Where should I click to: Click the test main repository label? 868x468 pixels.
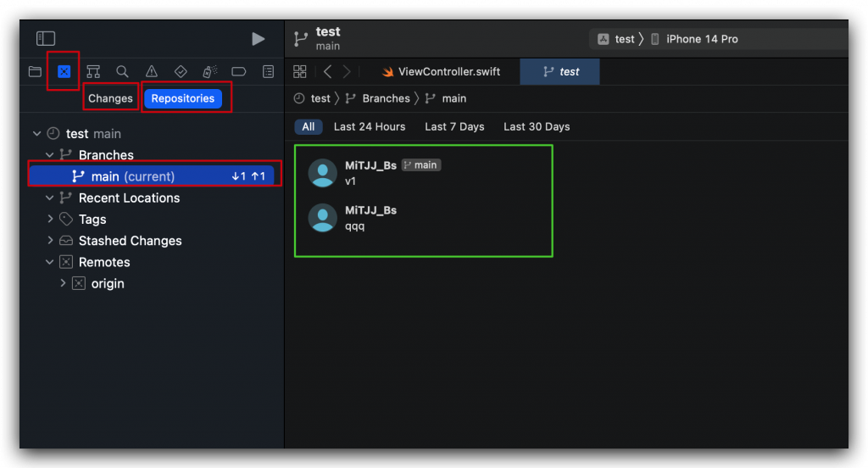tap(93, 134)
